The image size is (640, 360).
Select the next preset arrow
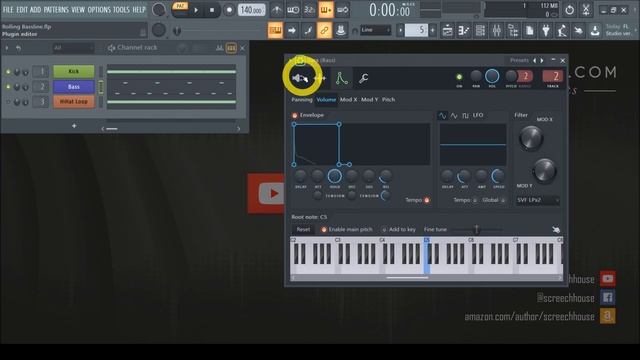point(542,60)
